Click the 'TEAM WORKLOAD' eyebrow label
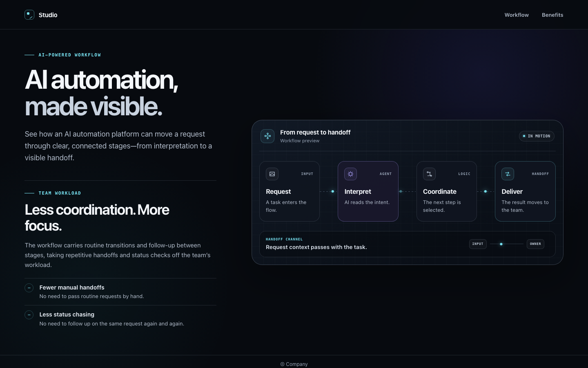 [x=60, y=193]
